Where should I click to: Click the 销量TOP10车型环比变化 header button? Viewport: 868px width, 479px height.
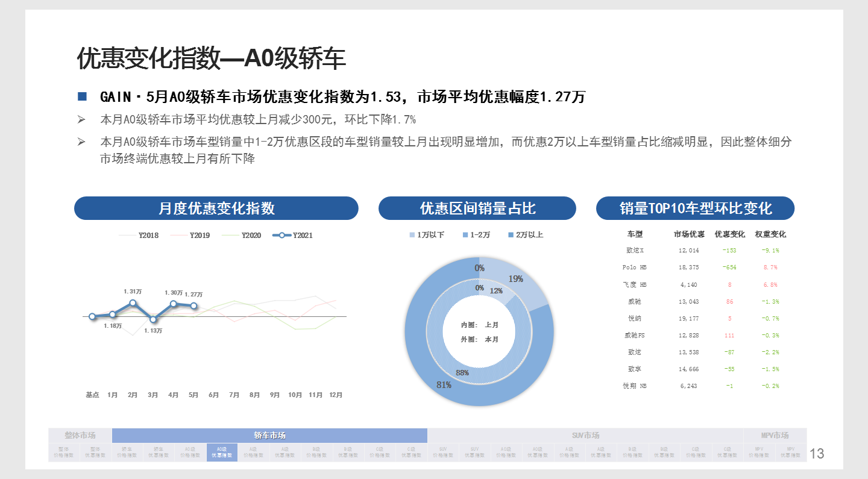click(694, 208)
